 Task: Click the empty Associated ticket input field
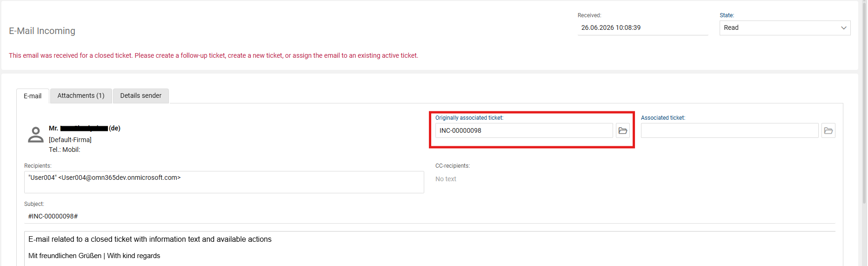[729, 130]
